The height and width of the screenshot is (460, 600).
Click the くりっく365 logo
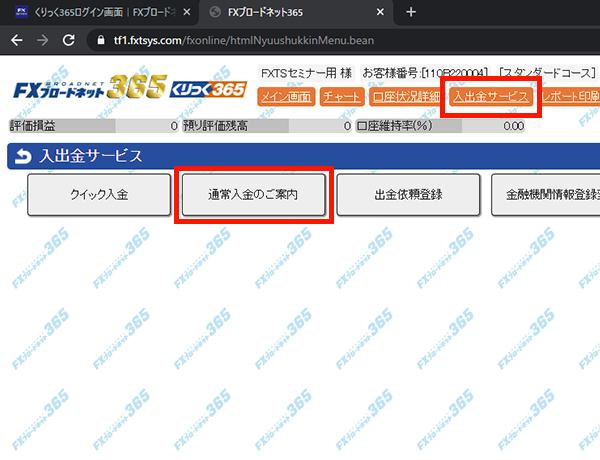coord(209,90)
